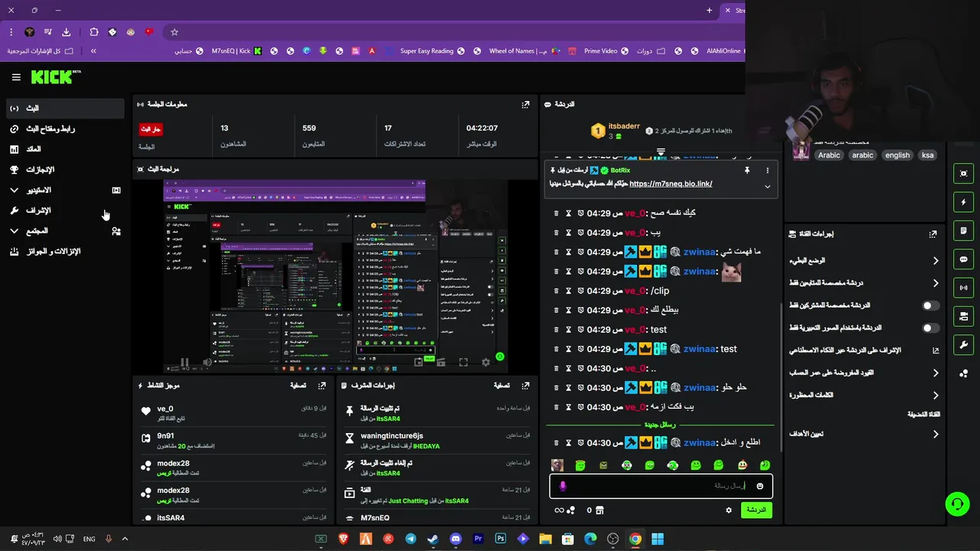Bookmark star icon in browser toolbar
This screenshot has height=551, width=980.
tap(175, 32)
